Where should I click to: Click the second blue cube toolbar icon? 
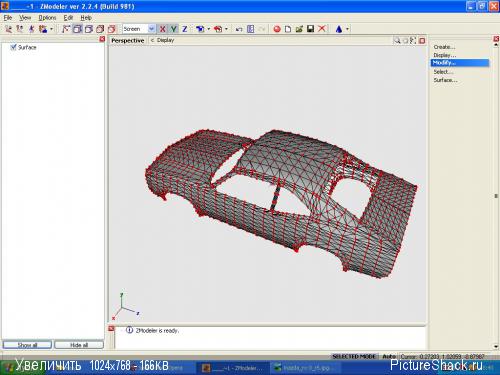(89, 29)
